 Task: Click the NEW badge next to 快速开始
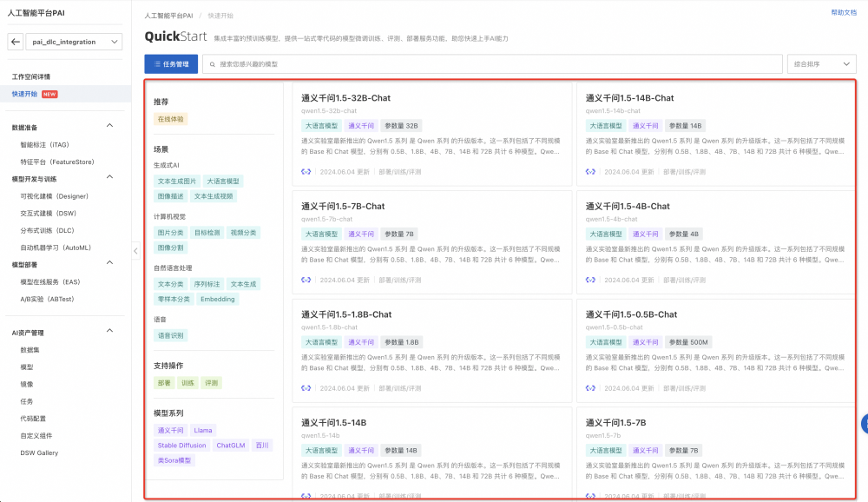tap(49, 94)
